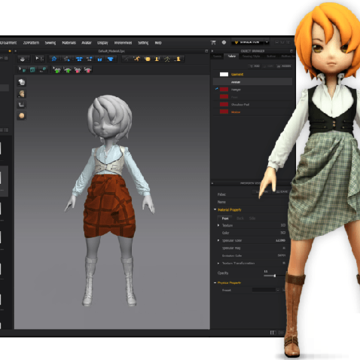Open the Help menu
Viewport: 360px width, 360px height.
[158, 43]
